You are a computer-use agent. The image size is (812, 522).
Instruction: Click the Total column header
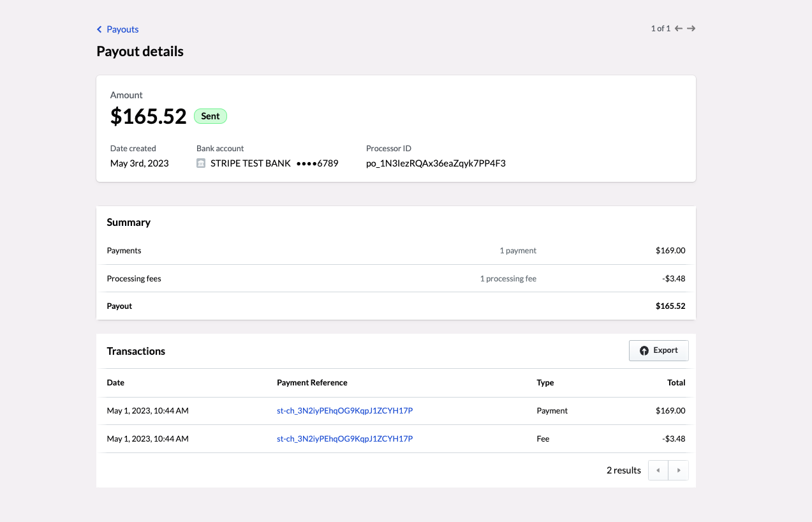point(676,382)
